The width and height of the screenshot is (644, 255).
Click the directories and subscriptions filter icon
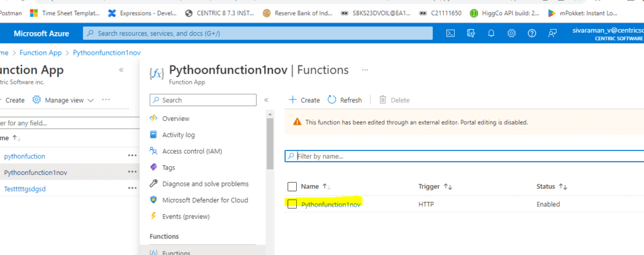pyautogui.click(x=470, y=33)
